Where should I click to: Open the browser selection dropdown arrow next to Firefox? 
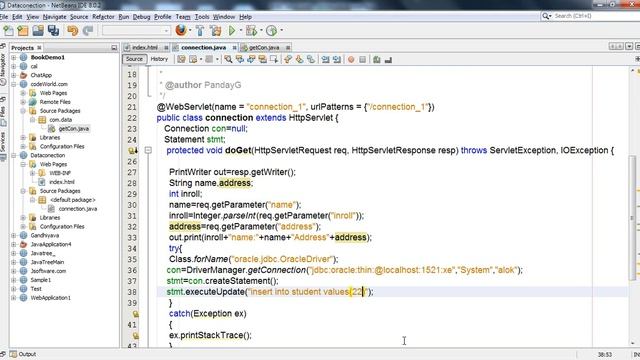190,30
